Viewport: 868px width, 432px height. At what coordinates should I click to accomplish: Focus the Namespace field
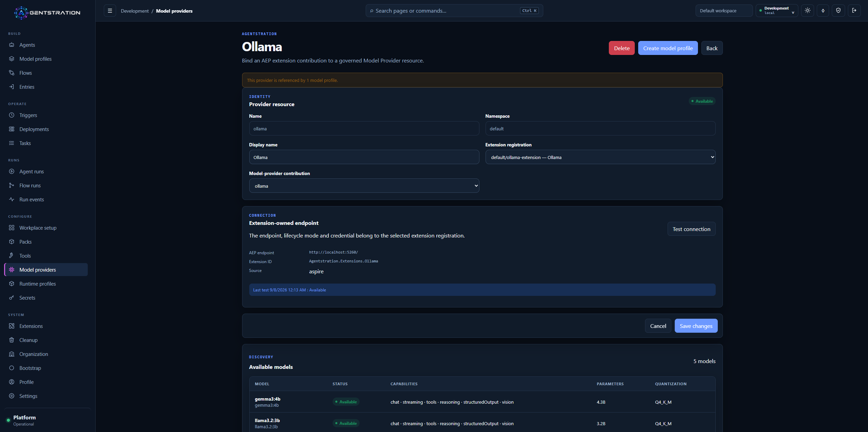[600, 129]
